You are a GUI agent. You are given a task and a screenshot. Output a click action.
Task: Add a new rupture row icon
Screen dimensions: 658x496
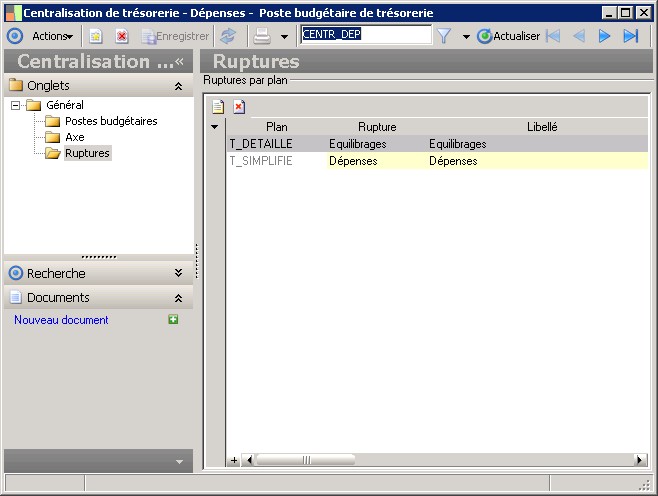coord(218,107)
